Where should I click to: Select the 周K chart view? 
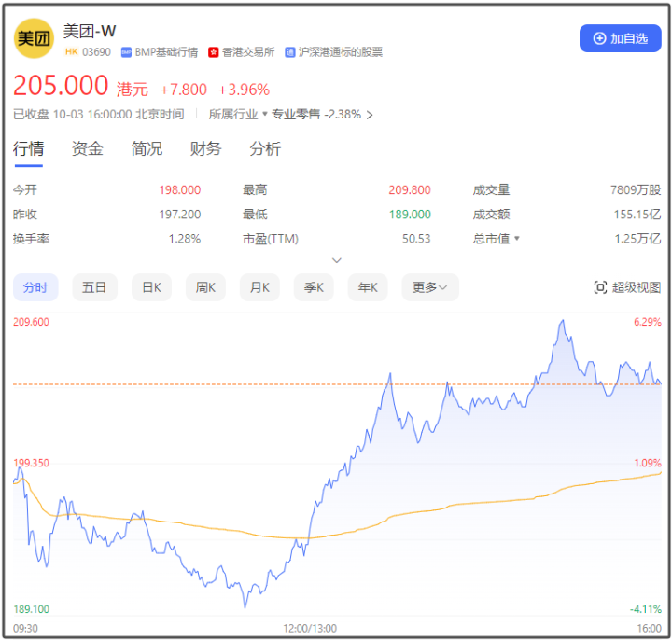pos(205,287)
